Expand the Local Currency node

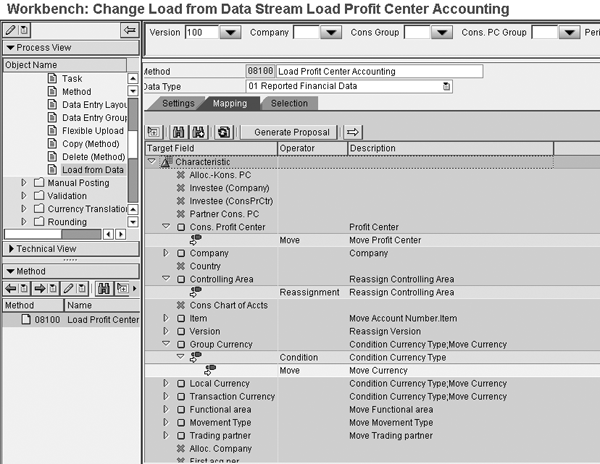[167, 383]
